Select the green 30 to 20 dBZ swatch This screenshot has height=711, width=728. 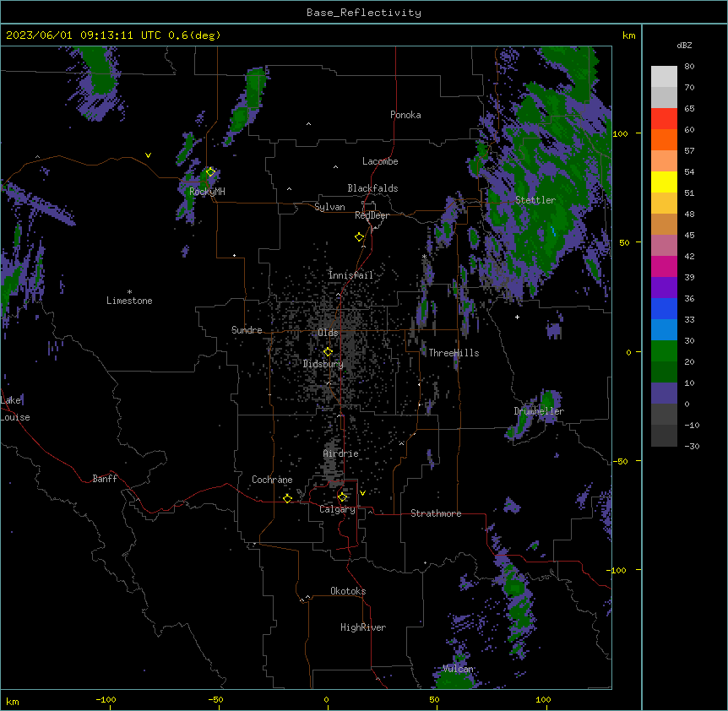664,351
